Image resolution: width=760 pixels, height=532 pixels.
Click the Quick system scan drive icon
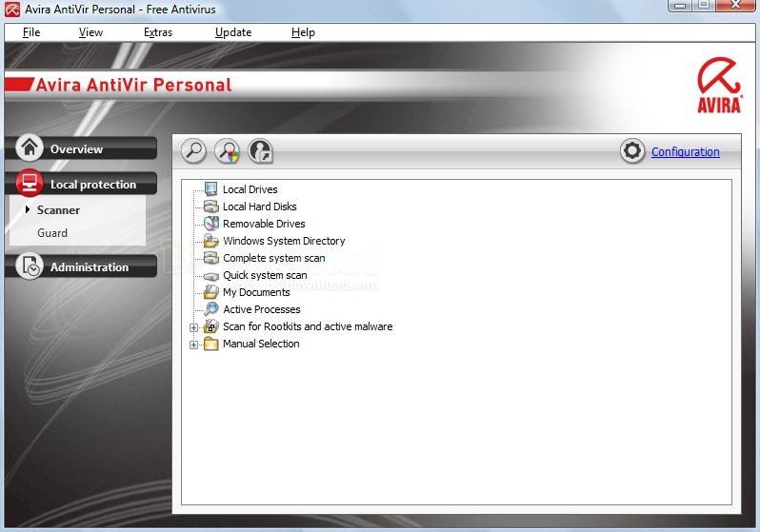tap(210, 276)
